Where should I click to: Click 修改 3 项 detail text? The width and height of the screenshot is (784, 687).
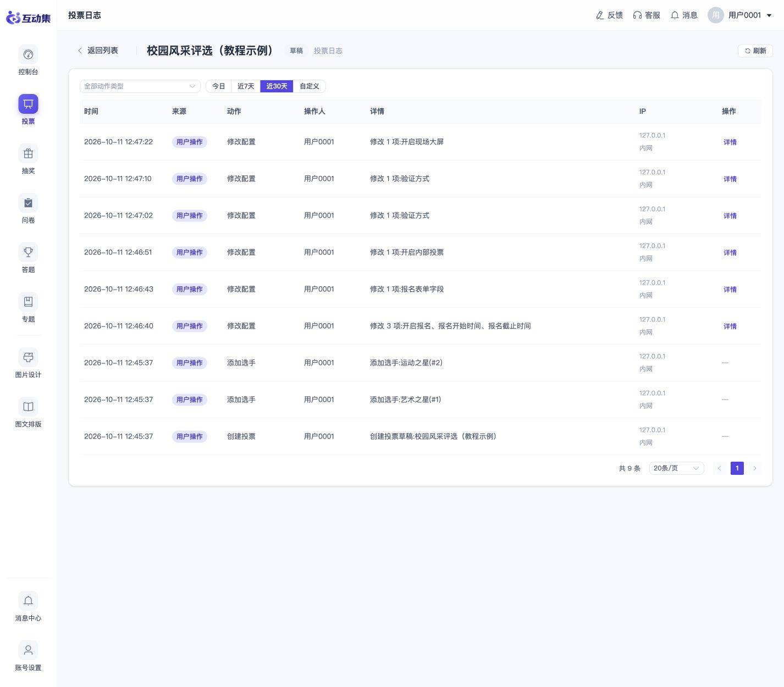coord(450,326)
